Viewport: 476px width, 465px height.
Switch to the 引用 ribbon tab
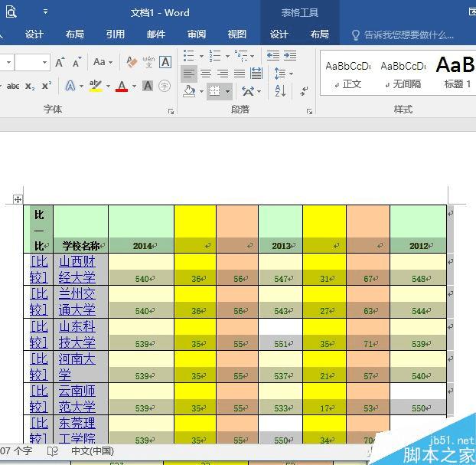(x=116, y=34)
